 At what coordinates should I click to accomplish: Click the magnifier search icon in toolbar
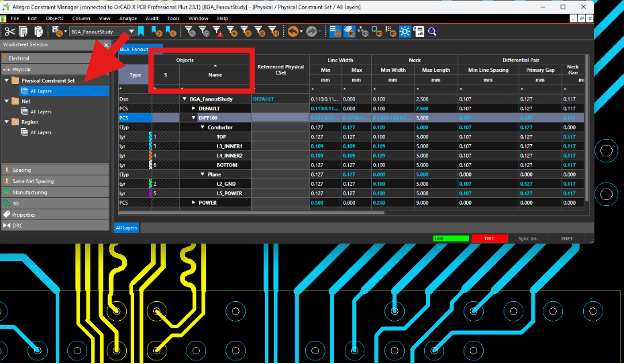[432, 31]
